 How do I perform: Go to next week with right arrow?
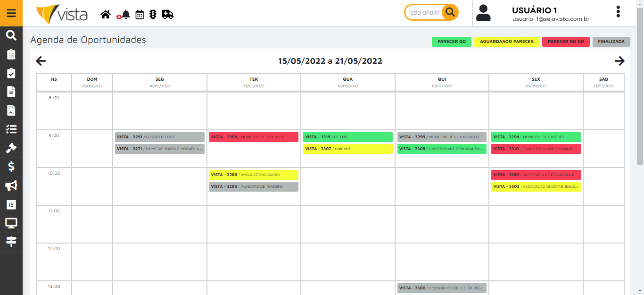[x=619, y=61]
